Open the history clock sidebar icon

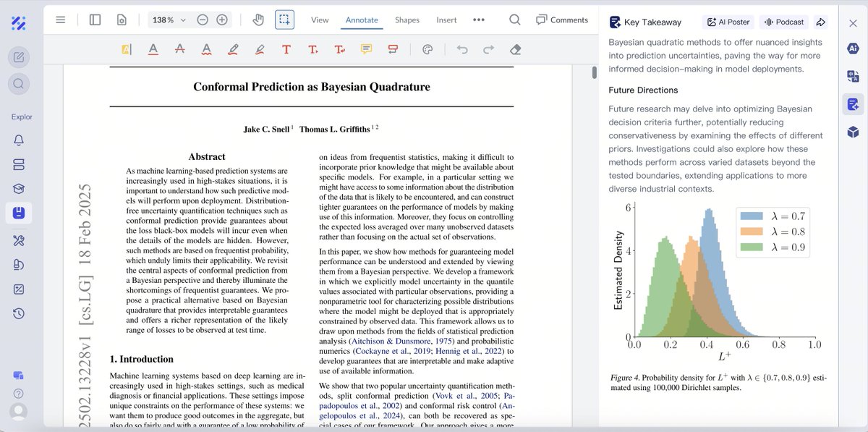click(19, 313)
